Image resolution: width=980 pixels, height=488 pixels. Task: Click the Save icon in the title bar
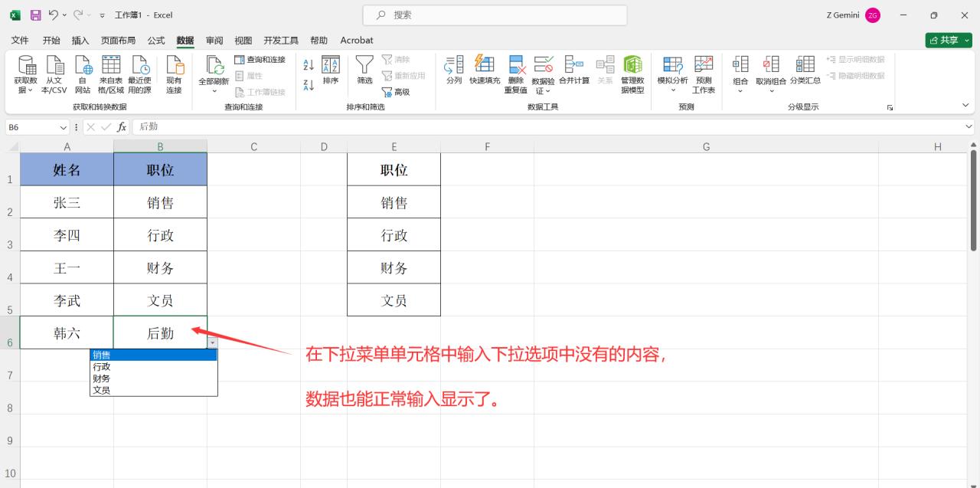click(x=35, y=15)
